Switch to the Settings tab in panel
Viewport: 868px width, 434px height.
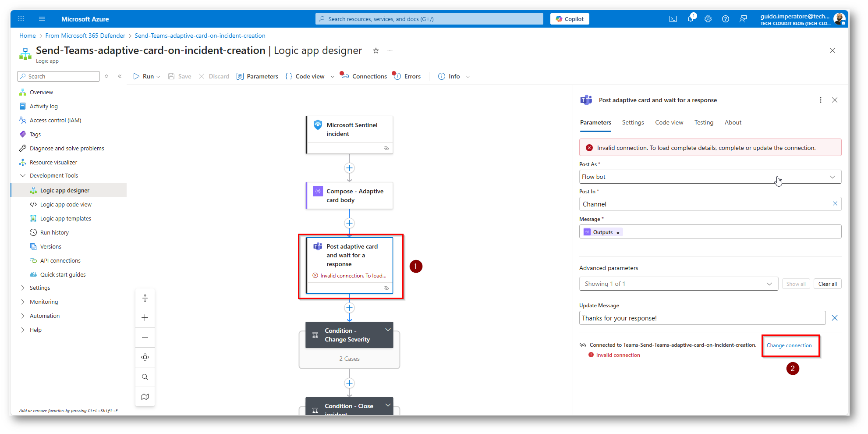click(633, 122)
